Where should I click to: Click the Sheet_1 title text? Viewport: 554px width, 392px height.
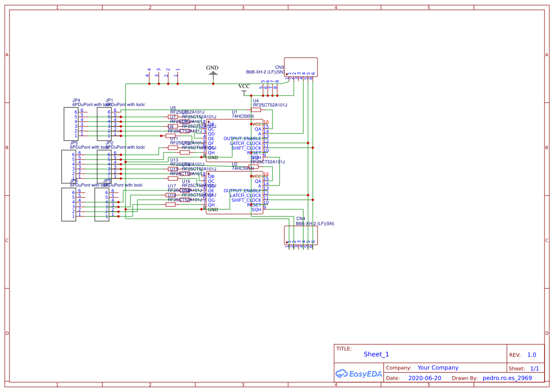coord(376,354)
